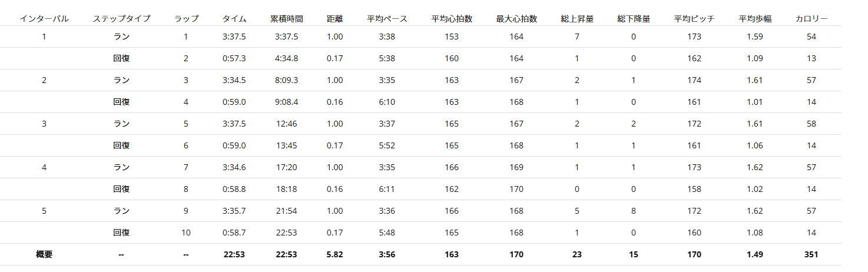Select the 3:56 average pace summary cell
The width and height of the screenshot is (868, 272).
click(x=387, y=254)
